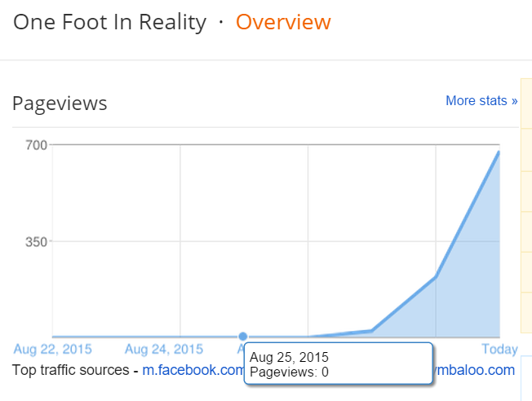
Task: Click the Aug 24, 2015 axis label
Action: click(164, 349)
